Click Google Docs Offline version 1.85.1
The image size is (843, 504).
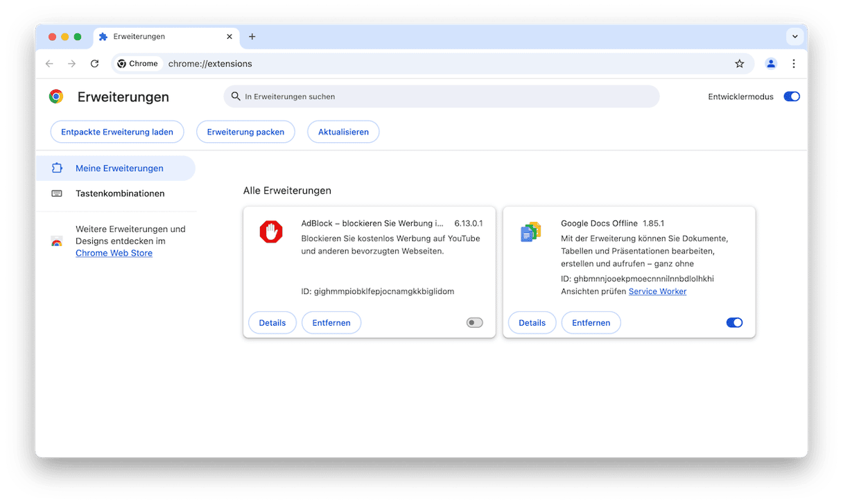[653, 224]
